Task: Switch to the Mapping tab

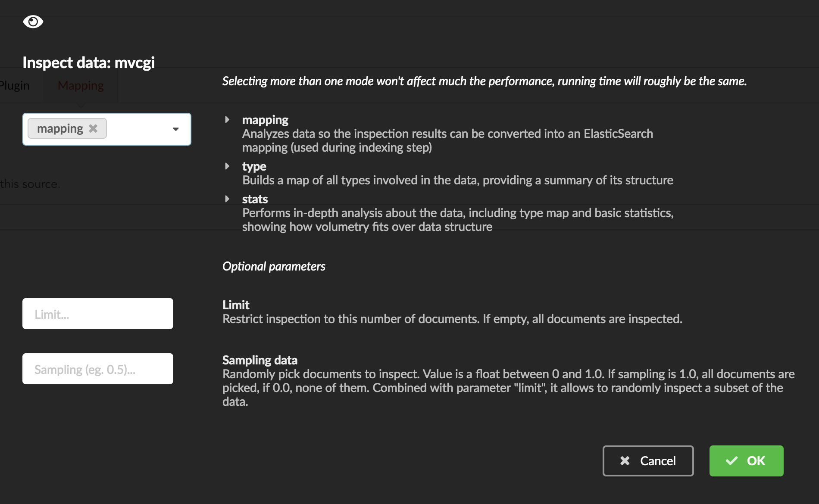Action: coord(81,85)
